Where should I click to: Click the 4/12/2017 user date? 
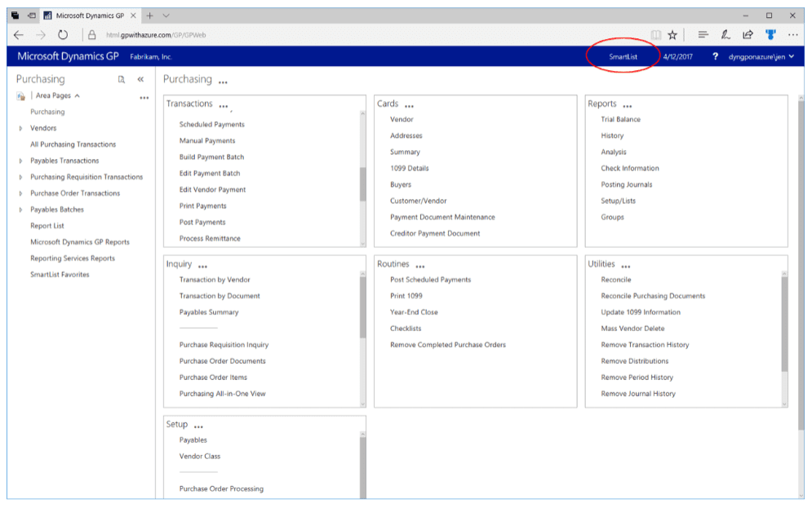(x=677, y=56)
